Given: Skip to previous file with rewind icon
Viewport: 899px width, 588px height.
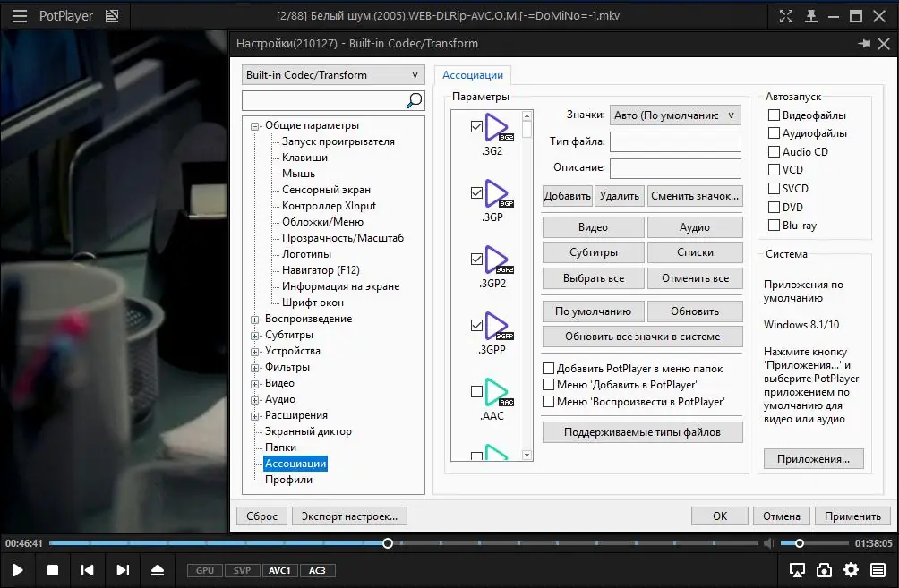Looking at the screenshot, I should coord(88,569).
